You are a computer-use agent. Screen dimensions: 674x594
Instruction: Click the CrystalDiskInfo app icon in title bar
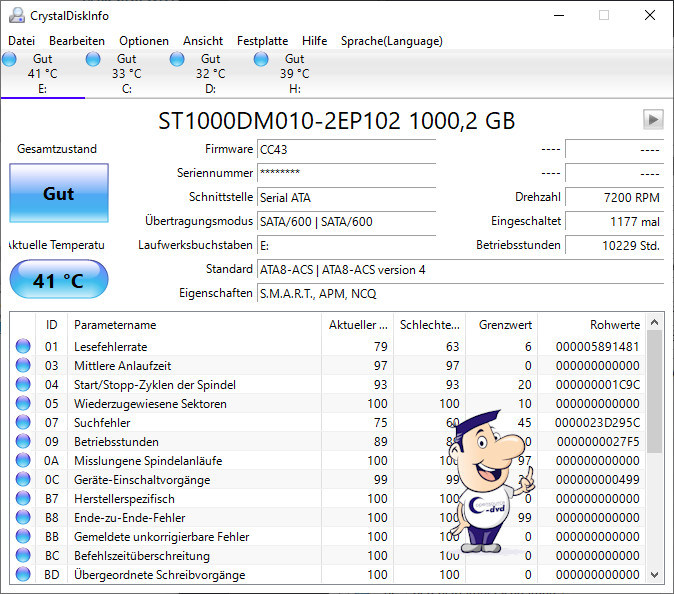coord(16,15)
